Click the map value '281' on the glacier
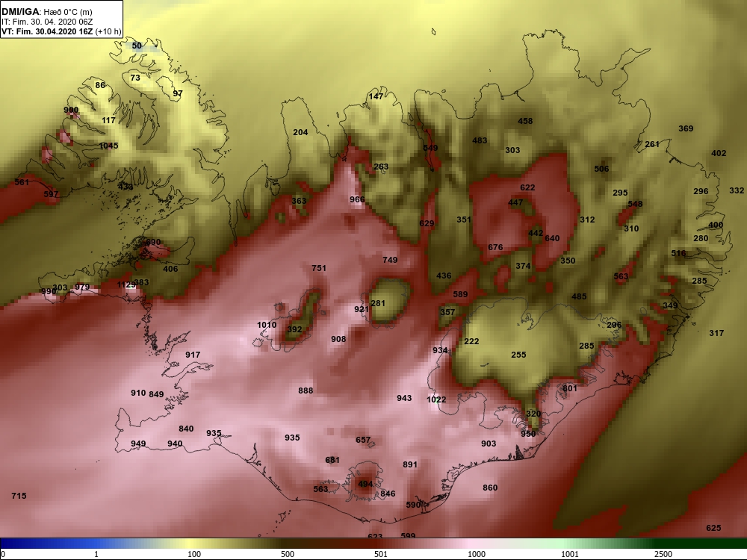The image size is (747, 560). 378,303
